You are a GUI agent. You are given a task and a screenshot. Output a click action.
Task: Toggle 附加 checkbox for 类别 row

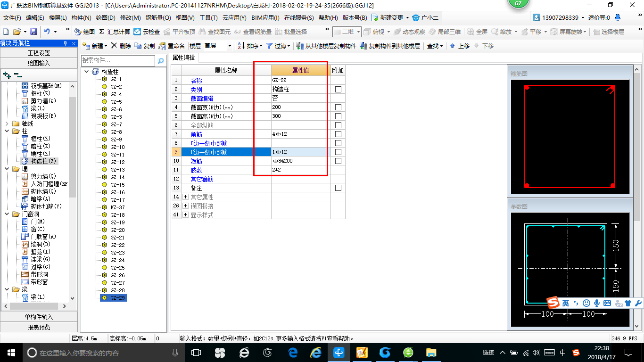pos(338,90)
